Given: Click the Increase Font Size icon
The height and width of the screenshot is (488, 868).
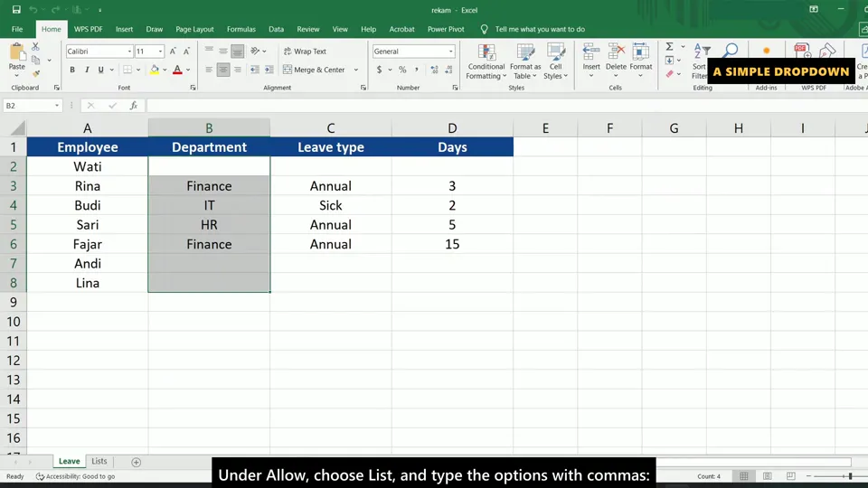Looking at the screenshot, I should (x=173, y=52).
